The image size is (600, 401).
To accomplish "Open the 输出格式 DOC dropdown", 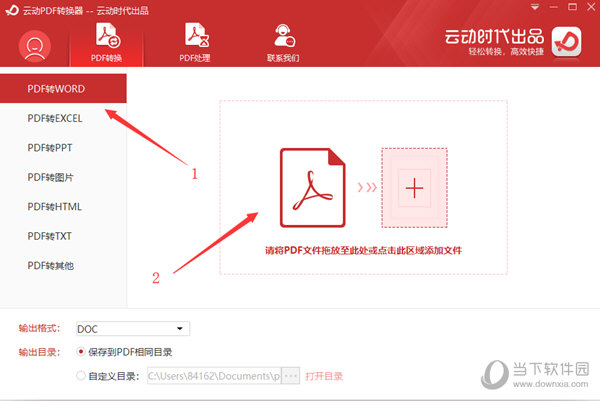I will click(x=133, y=329).
